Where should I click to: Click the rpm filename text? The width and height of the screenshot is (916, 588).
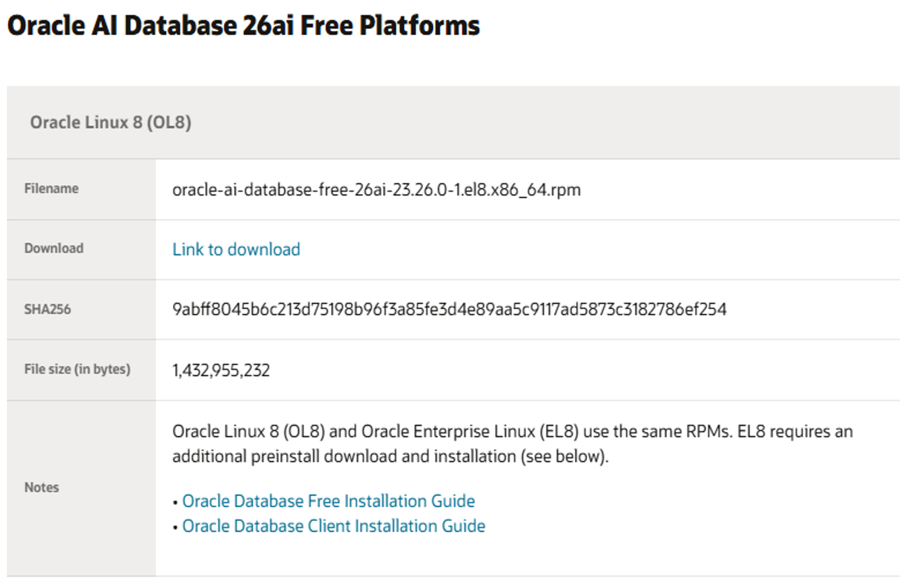376,190
